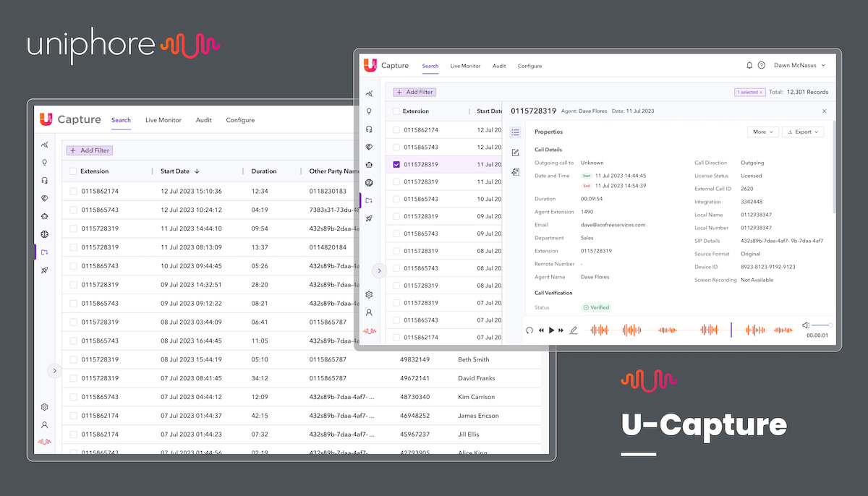Switch to the Live Monitor tab
The height and width of the screenshot is (496, 868).
click(x=465, y=66)
